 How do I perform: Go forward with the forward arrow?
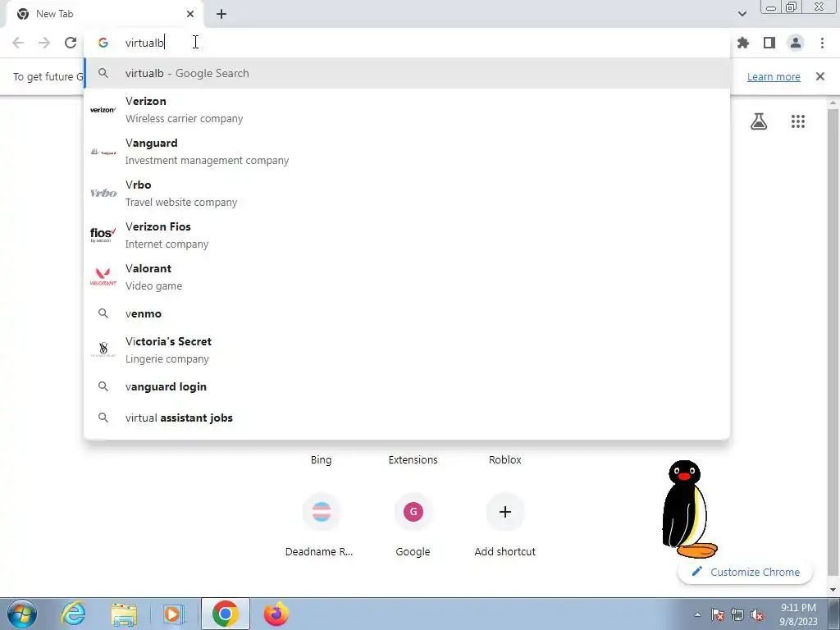tap(44, 43)
